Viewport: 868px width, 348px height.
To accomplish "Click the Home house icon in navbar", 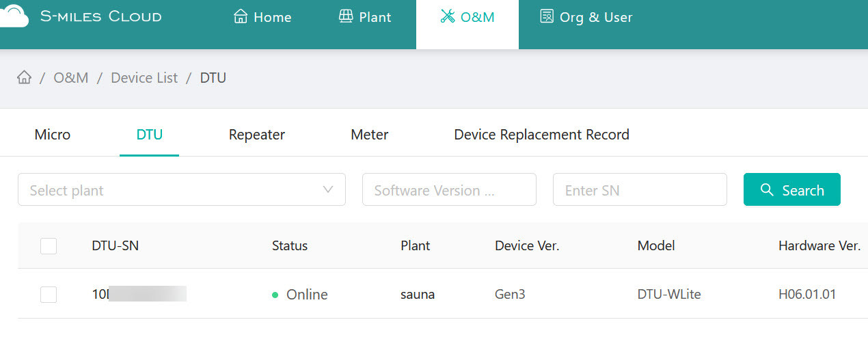I will 241,16.
